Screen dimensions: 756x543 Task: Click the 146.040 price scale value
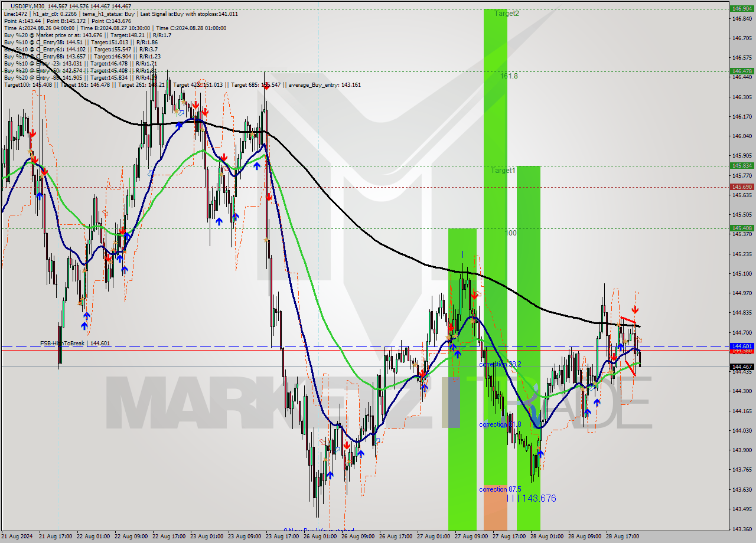coord(742,136)
